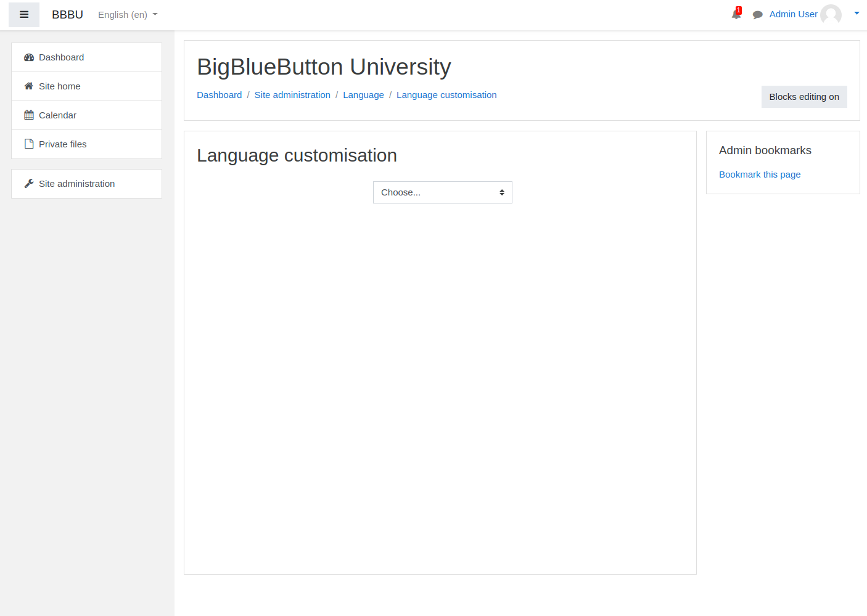
Task: Open Site administration breadcrumb link
Action: (x=292, y=95)
